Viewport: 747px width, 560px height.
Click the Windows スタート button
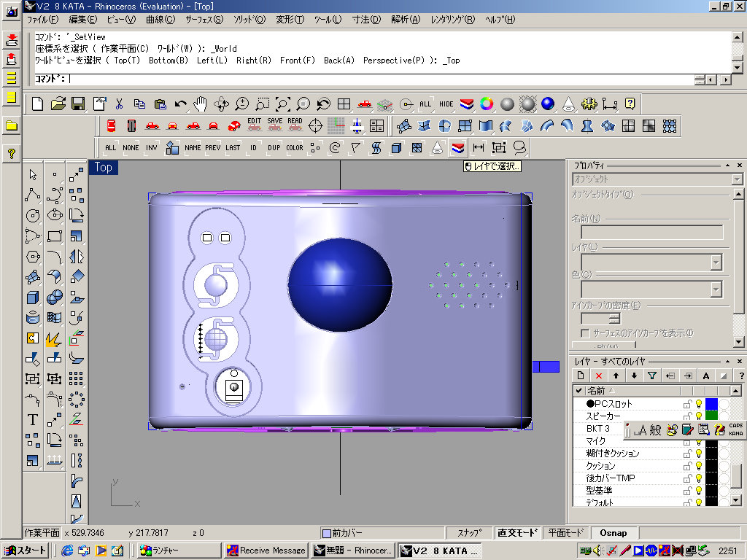[x=26, y=551]
